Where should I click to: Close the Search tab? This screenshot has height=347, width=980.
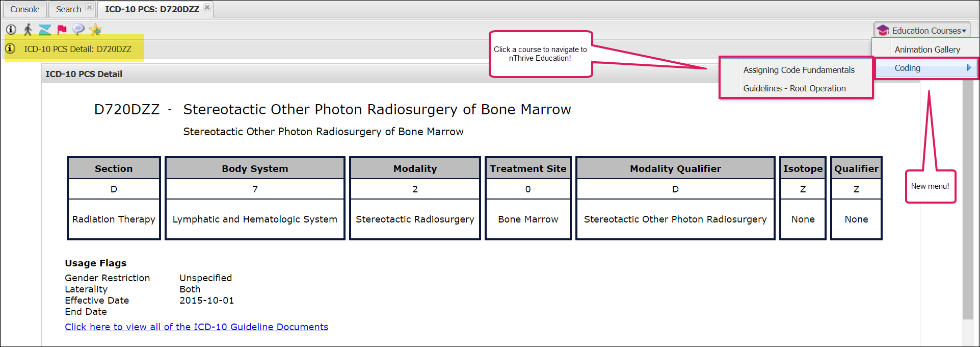pos(89,8)
